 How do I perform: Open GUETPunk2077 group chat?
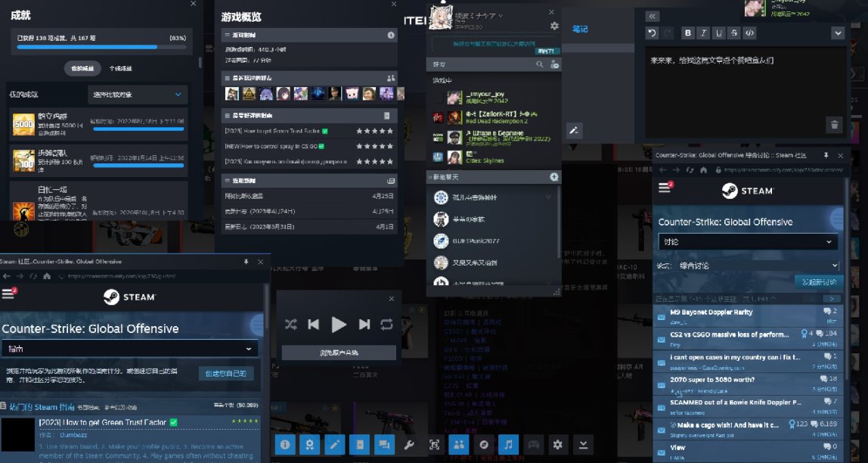[493, 241]
